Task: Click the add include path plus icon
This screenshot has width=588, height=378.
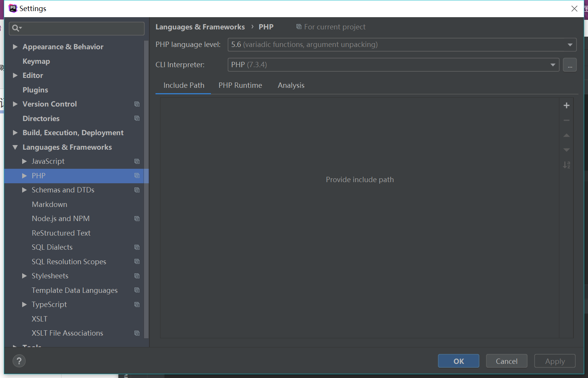Action: [567, 105]
